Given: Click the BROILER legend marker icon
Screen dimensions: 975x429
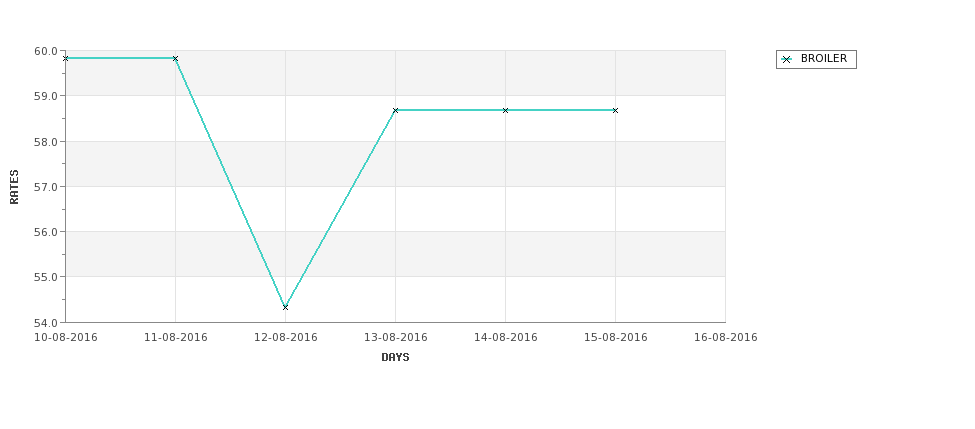Looking at the screenshot, I should point(787,59).
